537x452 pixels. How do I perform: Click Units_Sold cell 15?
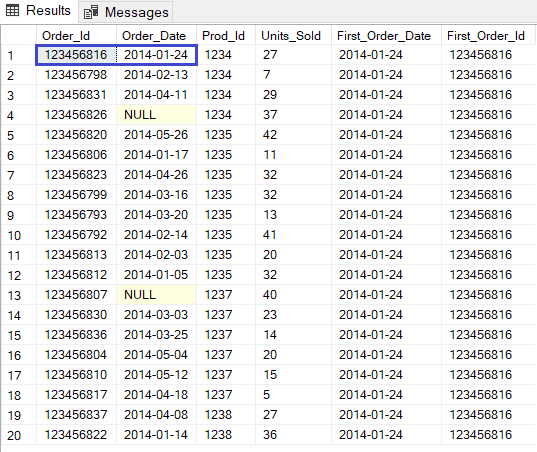294,375
